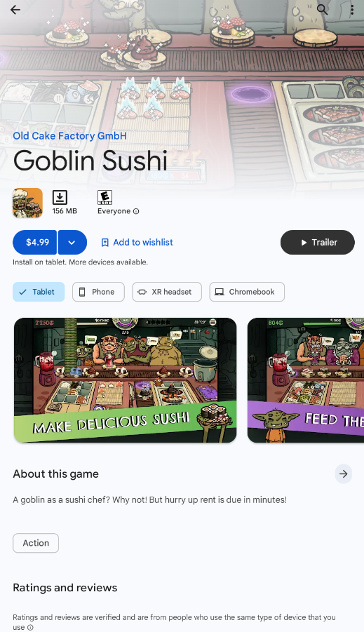Choose the Chromebook device chip
The width and height of the screenshot is (364, 632).
(x=247, y=292)
